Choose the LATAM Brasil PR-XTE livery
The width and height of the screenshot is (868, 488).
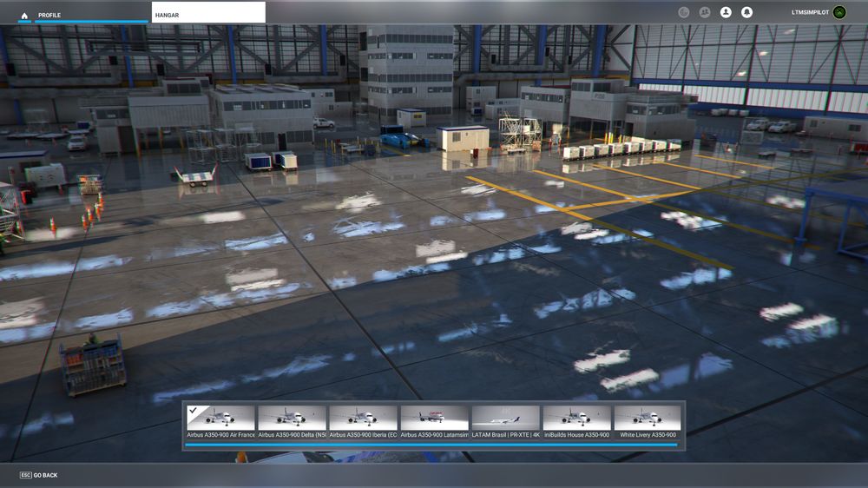pyautogui.click(x=506, y=418)
